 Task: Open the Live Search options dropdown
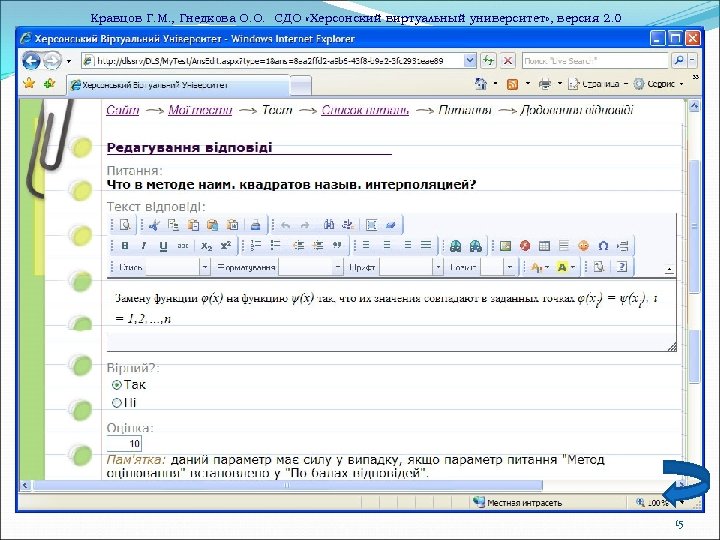(x=692, y=60)
